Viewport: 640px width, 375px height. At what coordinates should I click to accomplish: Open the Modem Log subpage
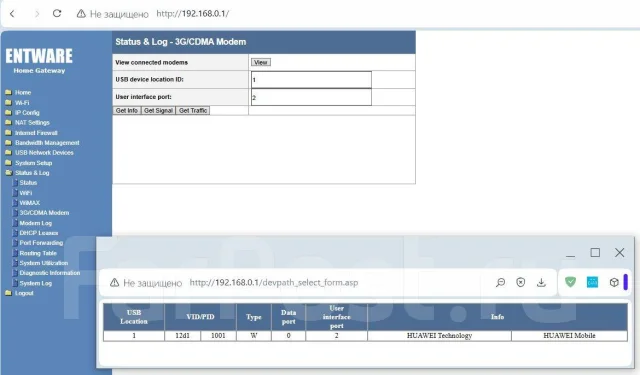point(36,223)
